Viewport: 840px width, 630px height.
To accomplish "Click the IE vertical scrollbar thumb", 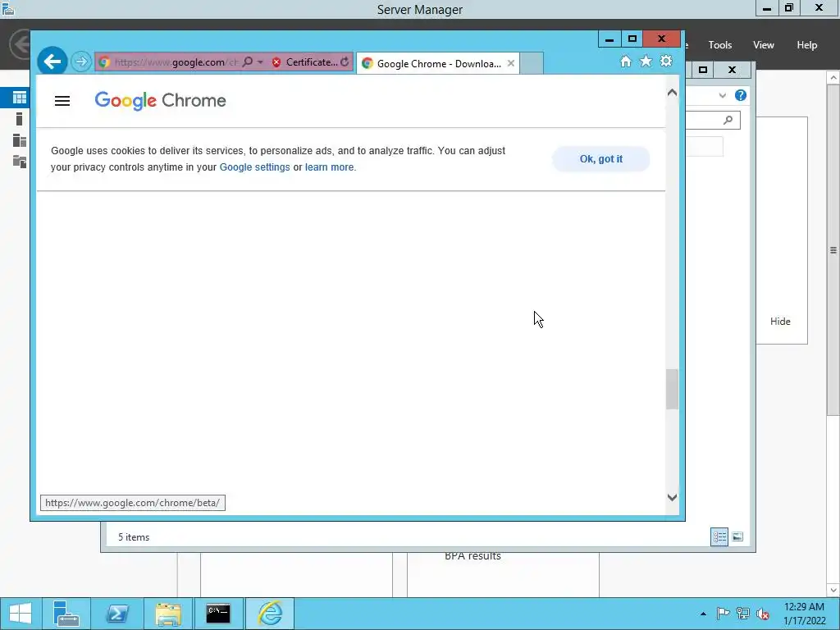I will [672, 389].
